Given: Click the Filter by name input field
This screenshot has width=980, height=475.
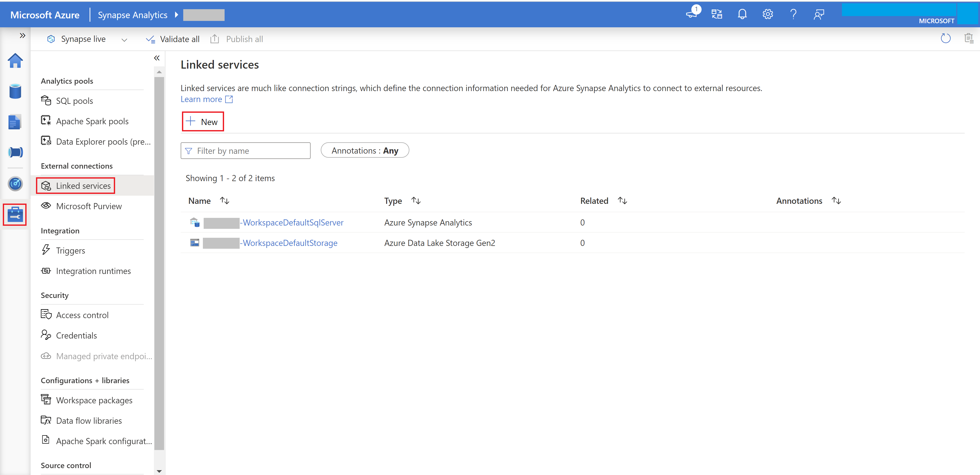Looking at the screenshot, I should 246,151.
